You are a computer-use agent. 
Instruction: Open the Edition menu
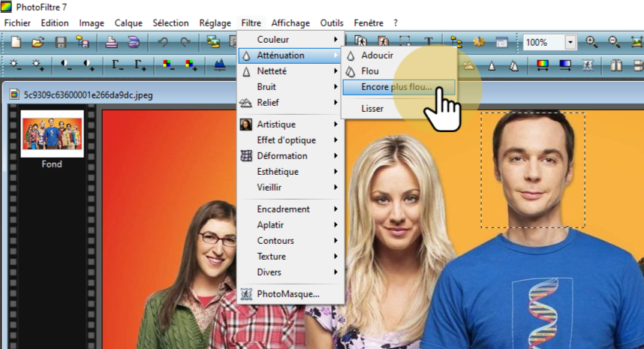click(x=55, y=23)
